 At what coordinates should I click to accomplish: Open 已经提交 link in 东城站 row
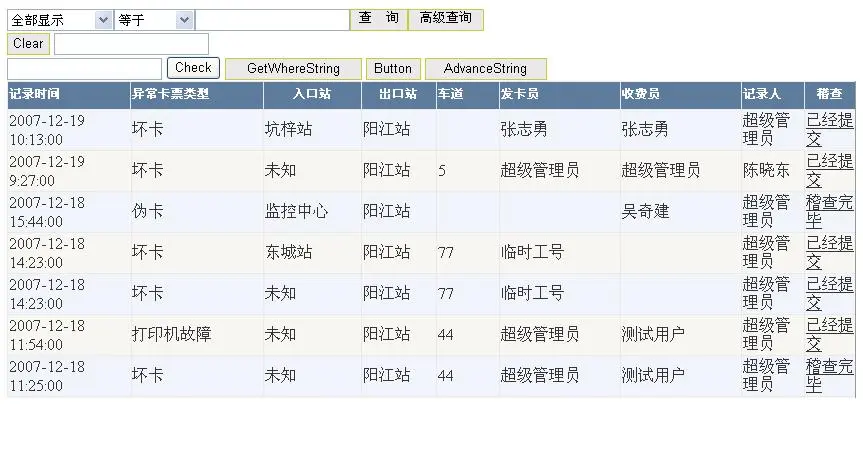coord(829,253)
